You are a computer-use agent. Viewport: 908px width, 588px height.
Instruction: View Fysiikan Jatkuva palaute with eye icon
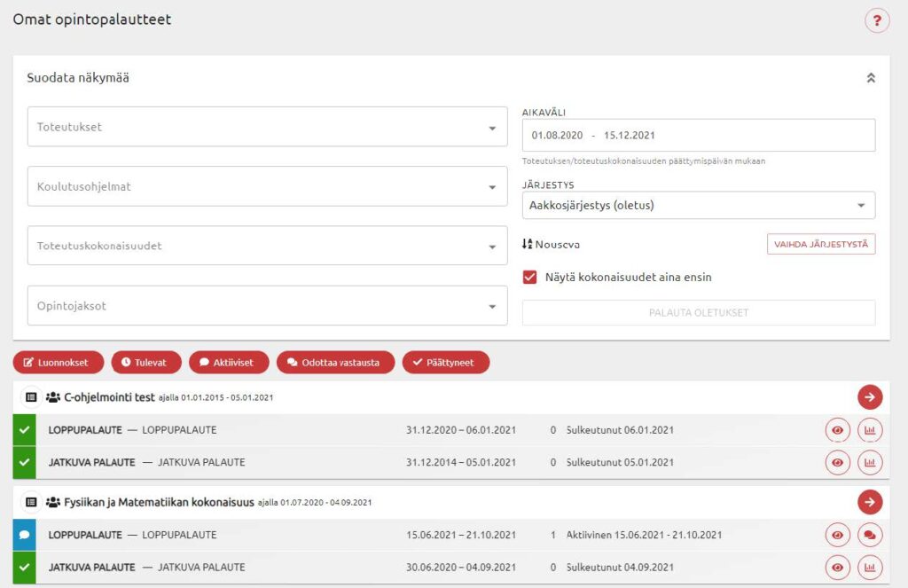[x=837, y=567]
